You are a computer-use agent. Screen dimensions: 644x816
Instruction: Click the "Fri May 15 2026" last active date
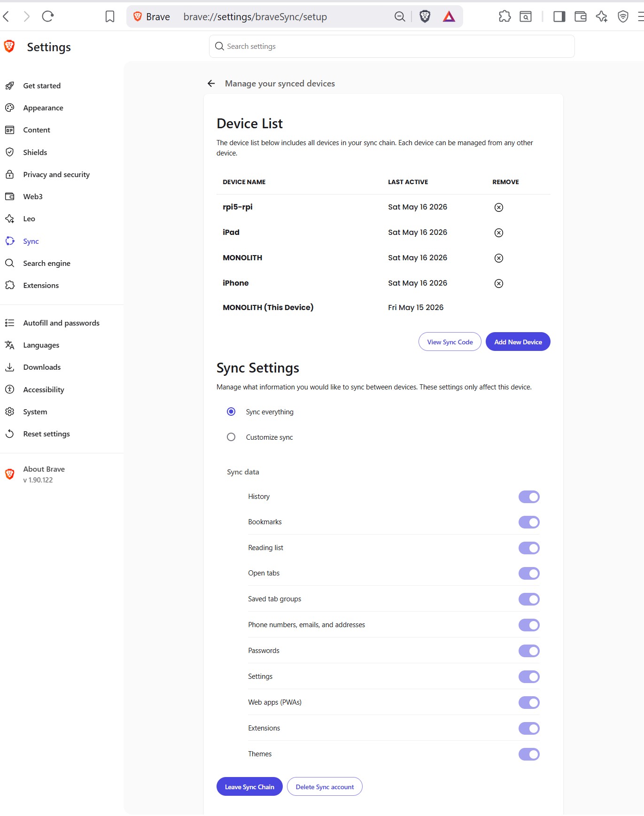pos(416,307)
